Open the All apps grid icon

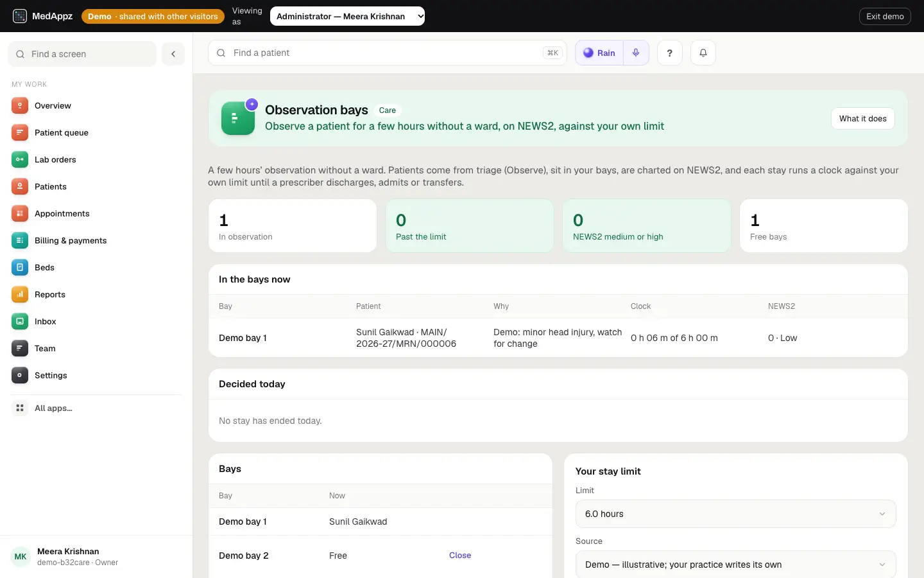tap(20, 408)
